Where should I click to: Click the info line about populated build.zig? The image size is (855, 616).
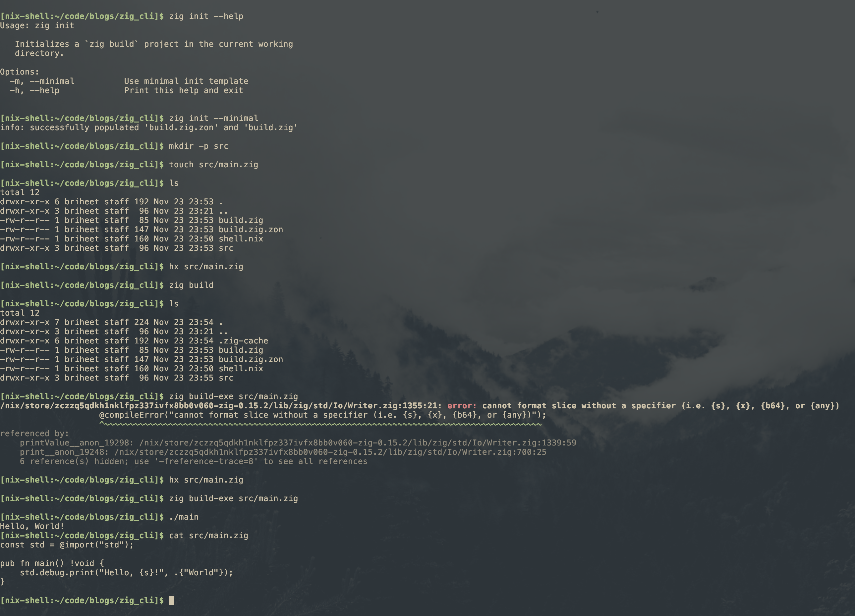click(x=149, y=128)
